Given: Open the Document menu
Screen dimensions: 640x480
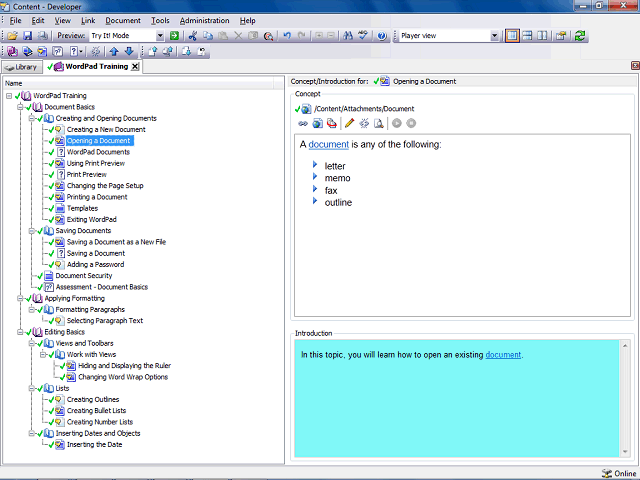Looking at the screenshot, I should [x=123, y=20].
